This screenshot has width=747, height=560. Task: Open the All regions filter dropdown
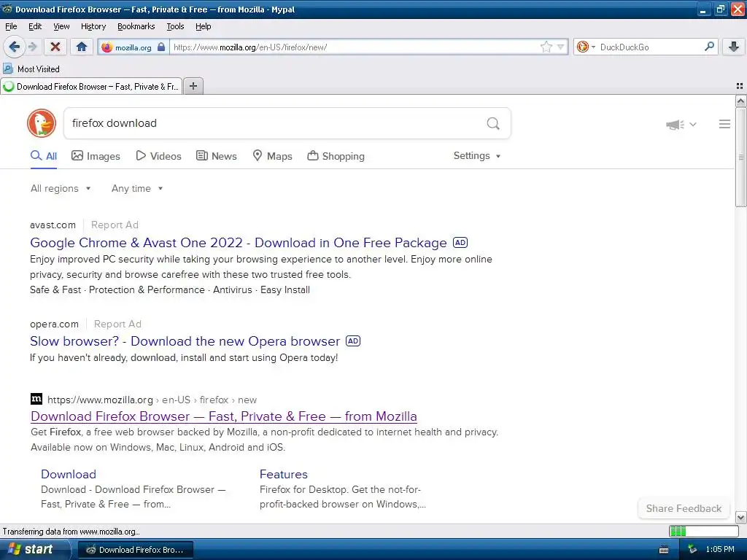click(61, 189)
